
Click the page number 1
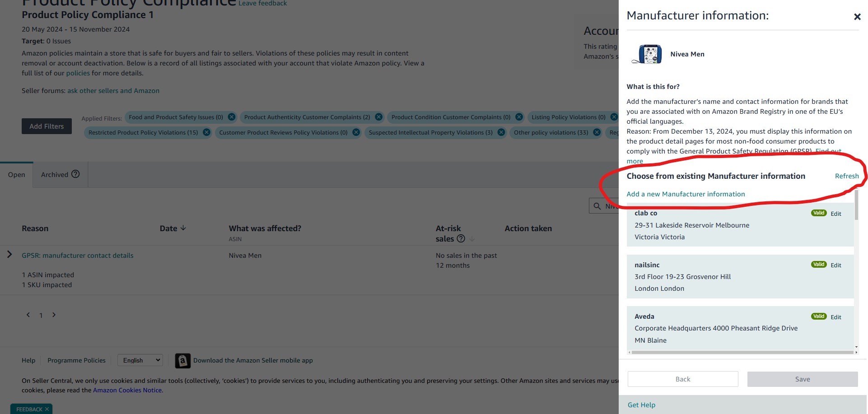tap(41, 316)
